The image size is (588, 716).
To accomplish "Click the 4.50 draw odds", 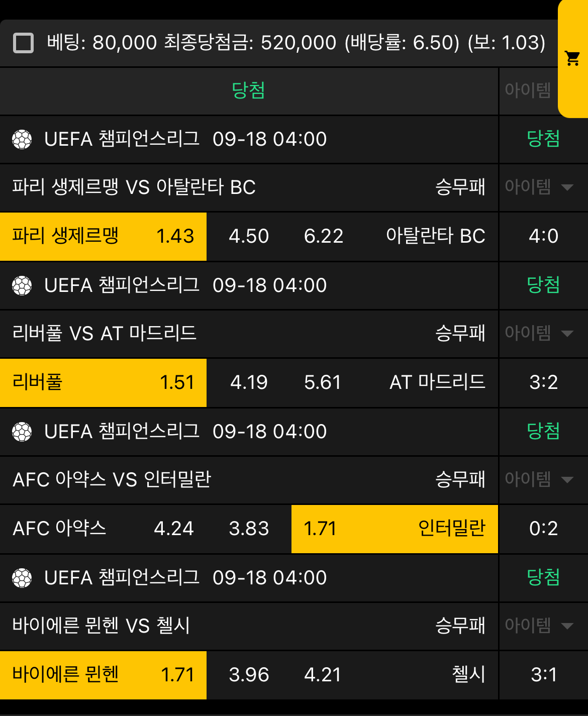I will tap(249, 236).
